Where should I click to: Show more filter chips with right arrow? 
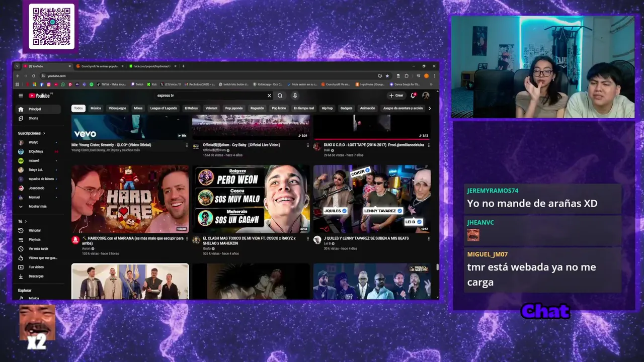(429, 108)
